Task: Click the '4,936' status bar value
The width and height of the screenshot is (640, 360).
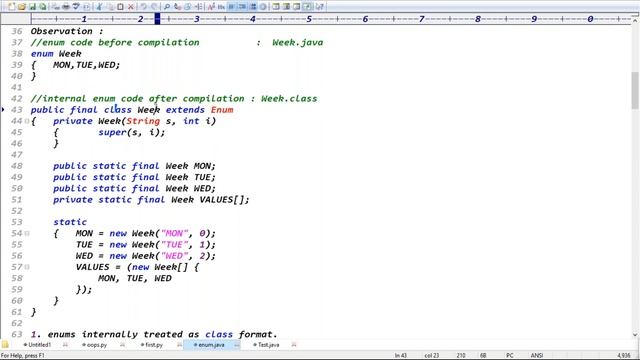Action: [x=624, y=356]
